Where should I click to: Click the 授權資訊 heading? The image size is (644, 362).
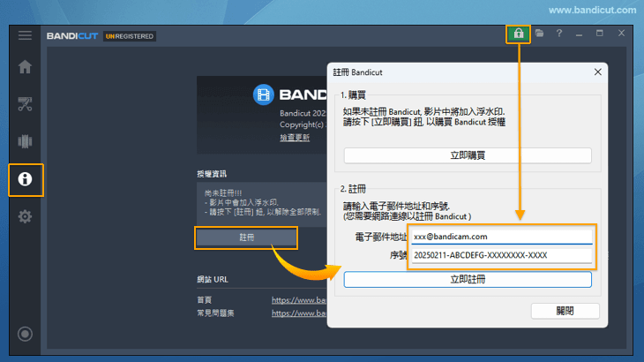tap(212, 174)
